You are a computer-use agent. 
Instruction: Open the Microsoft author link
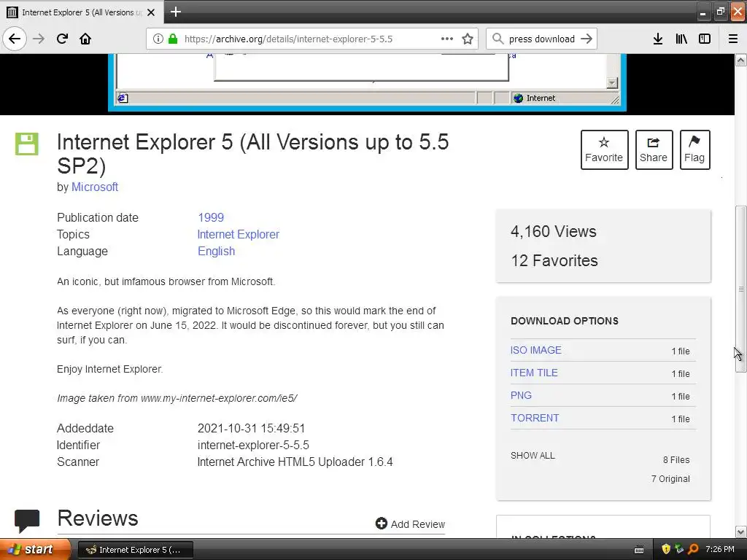pos(95,187)
